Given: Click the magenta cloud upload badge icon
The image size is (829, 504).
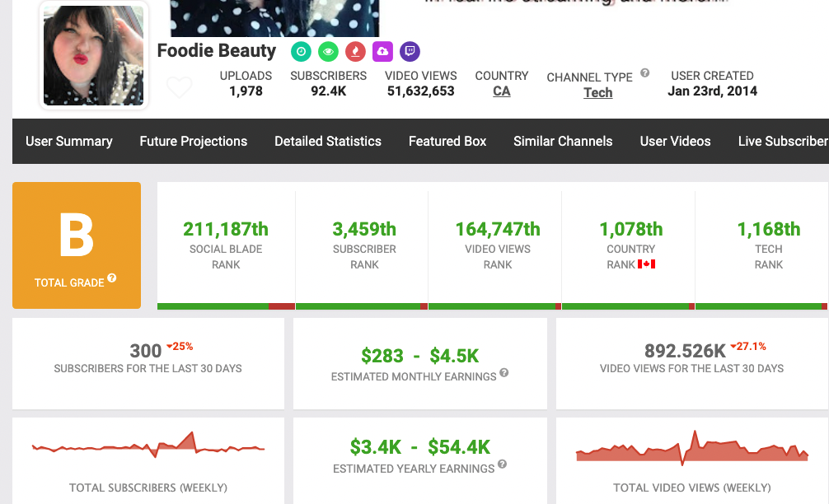Looking at the screenshot, I should pos(382,51).
